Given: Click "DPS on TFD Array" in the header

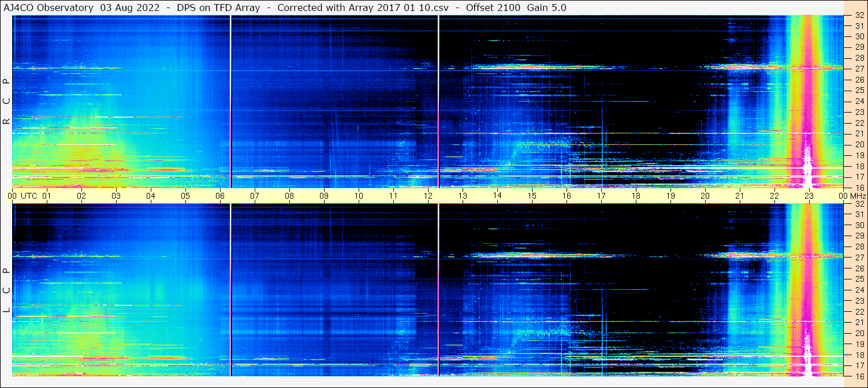Looking at the screenshot, I should pos(219,8).
